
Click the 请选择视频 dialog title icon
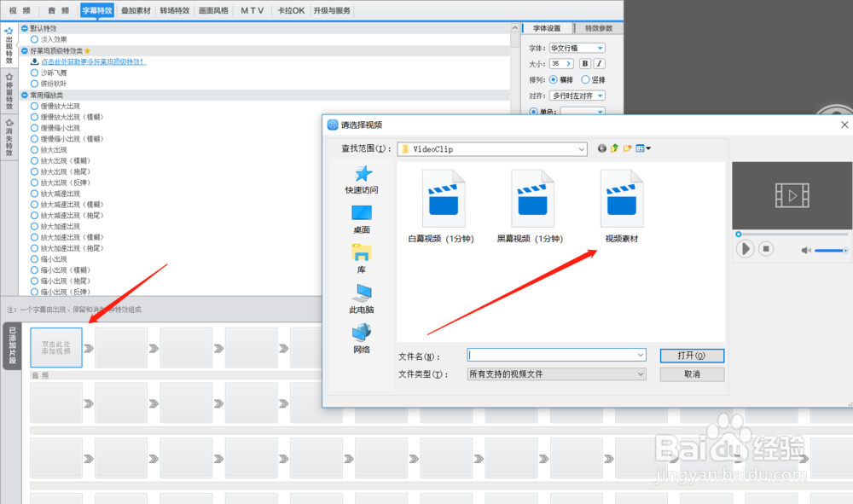coord(333,125)
